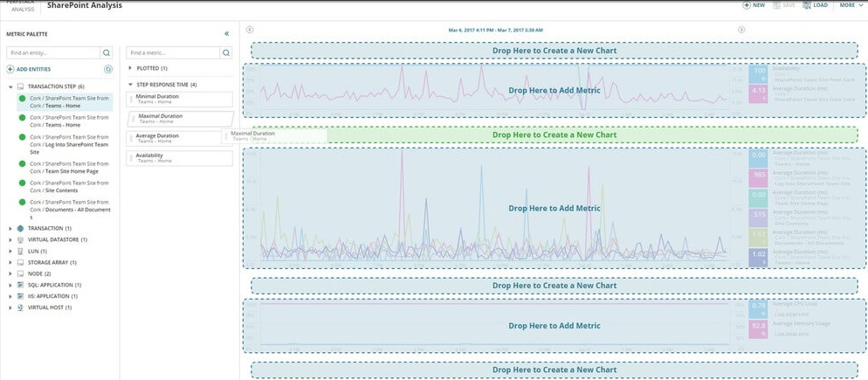Click green status dot beside Team Site Home Page
Viewport: 868px width, 380px height.
pyautogui.click(x=22, y=164)
